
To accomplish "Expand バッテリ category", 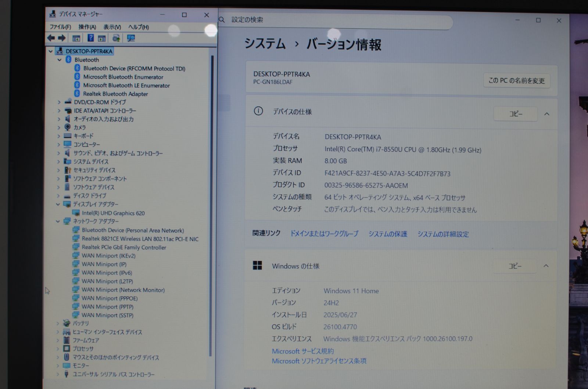I will point(58,324).
